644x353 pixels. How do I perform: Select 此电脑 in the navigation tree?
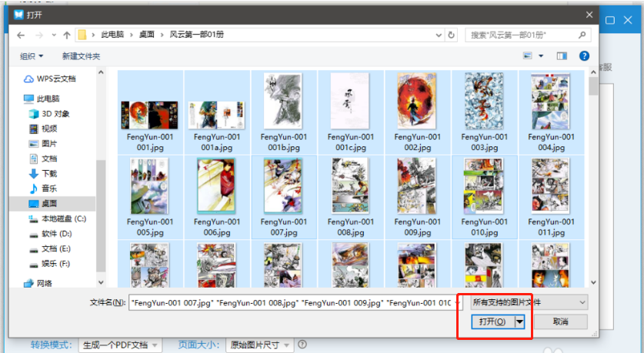(x=42, y=98)
